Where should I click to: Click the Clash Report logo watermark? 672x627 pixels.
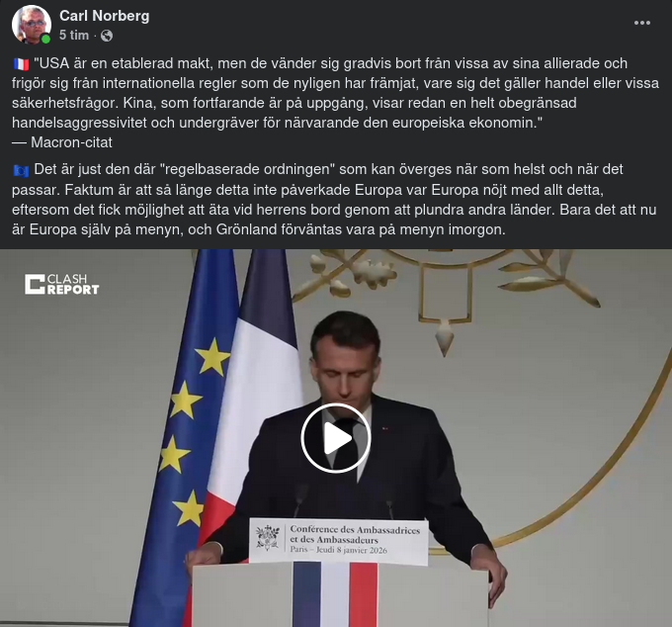[61, 285]
